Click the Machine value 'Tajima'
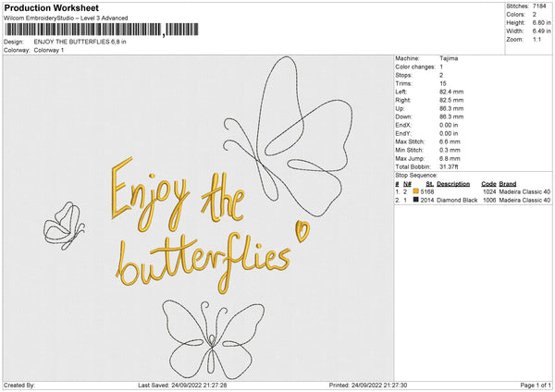The image size is (555, 392). (x=449, y=58)
